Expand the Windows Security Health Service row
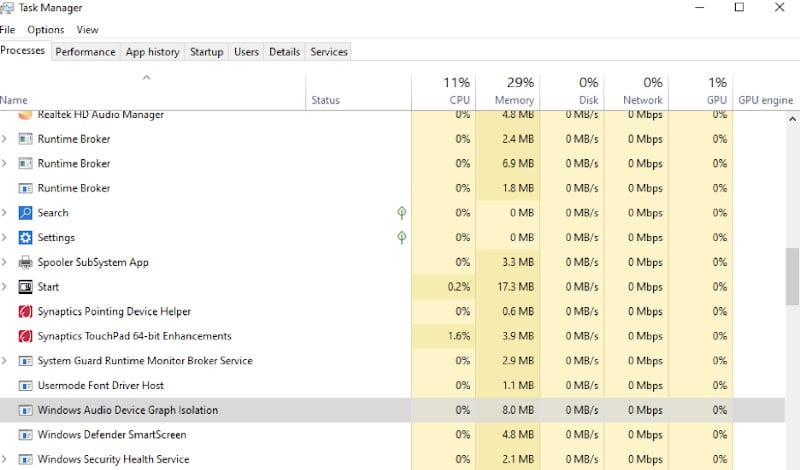800x470 pixels. (x=5, y=459)
